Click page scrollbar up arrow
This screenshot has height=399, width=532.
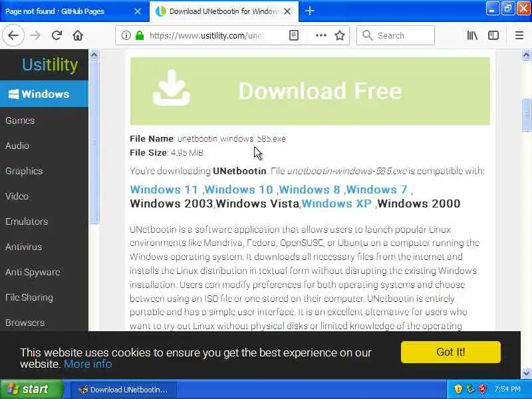tap(526, 55)
